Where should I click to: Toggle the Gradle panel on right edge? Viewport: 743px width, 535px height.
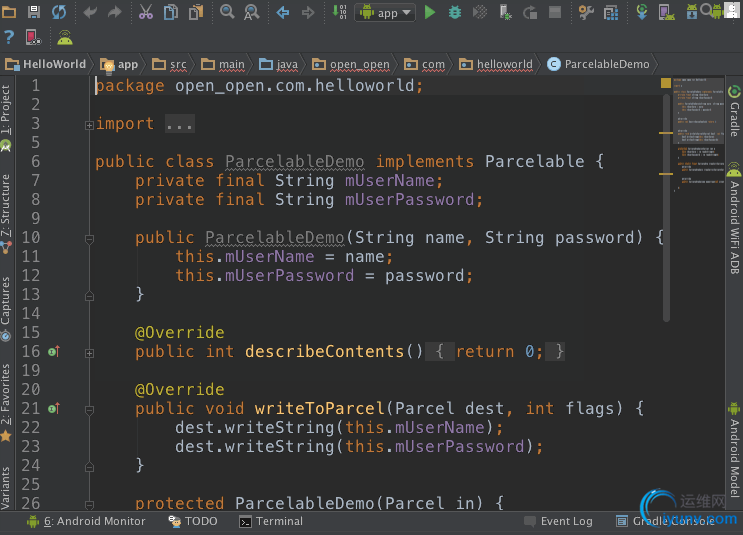point(735,112)
